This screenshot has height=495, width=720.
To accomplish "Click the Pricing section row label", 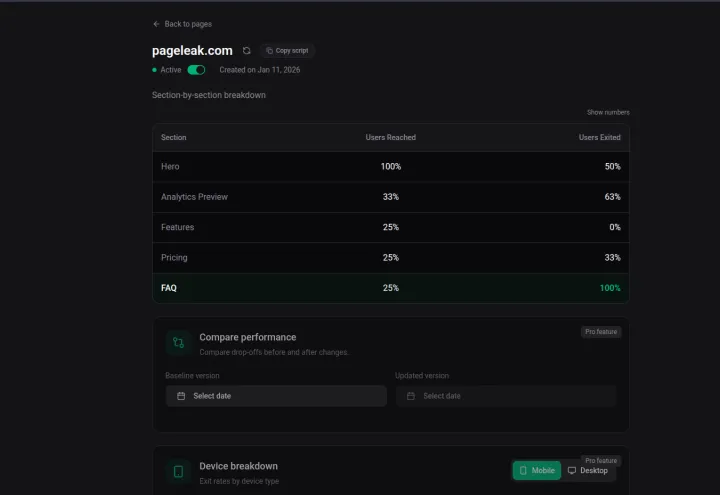I will pos(174,257).
